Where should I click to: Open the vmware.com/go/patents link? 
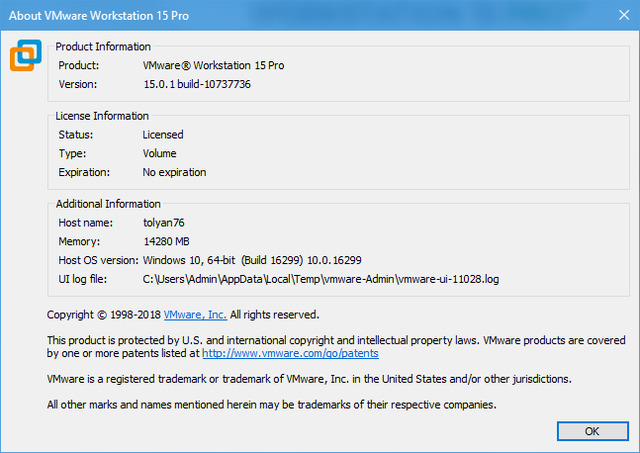pos(290,353)
